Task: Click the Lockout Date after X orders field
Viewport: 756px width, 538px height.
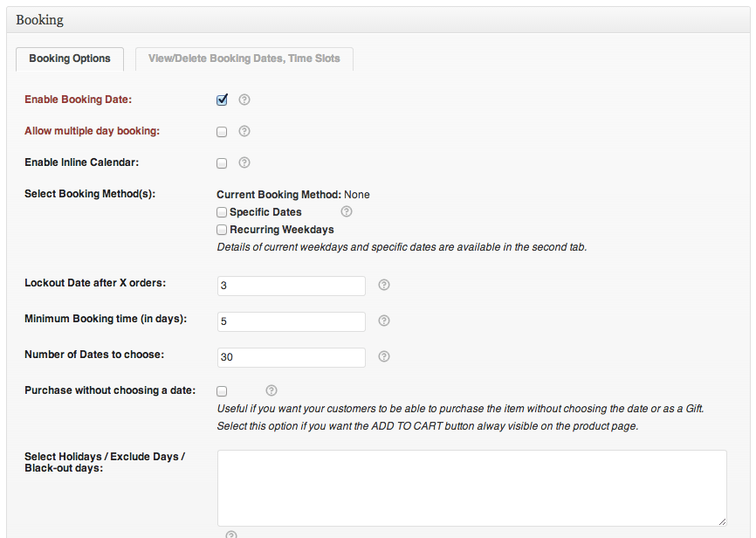Action: 291,286
